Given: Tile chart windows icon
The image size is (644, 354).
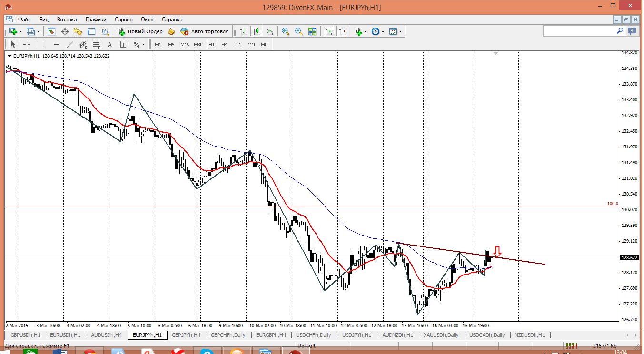Looking at the screenshot, I should tap(312, 31).
